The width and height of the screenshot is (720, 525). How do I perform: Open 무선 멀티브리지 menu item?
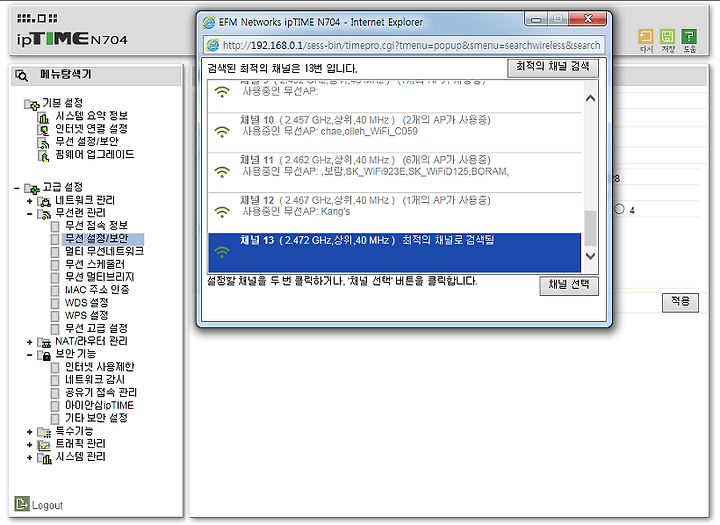pyautogui.click(x=100, y=277)
